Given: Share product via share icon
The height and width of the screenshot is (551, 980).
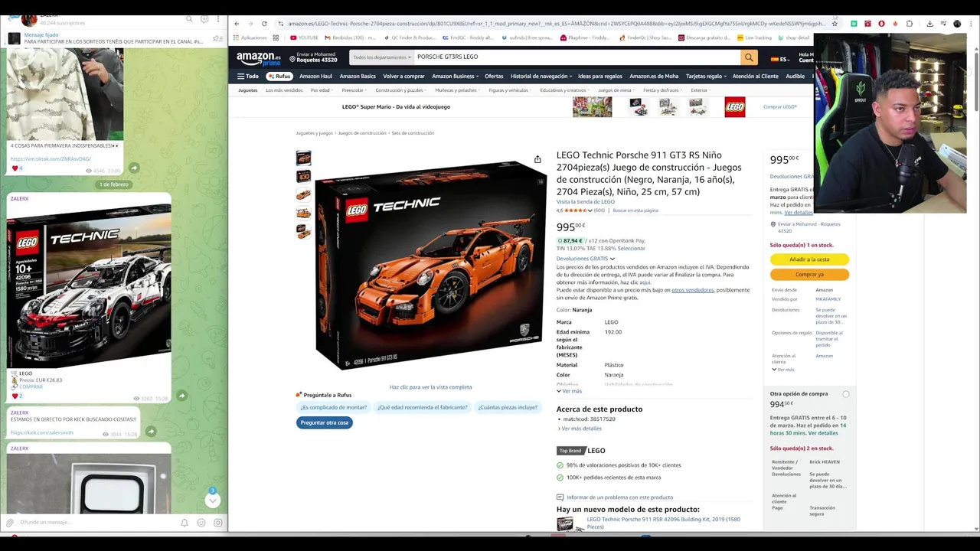Looking at the screenshot, I should click(537, 159).
